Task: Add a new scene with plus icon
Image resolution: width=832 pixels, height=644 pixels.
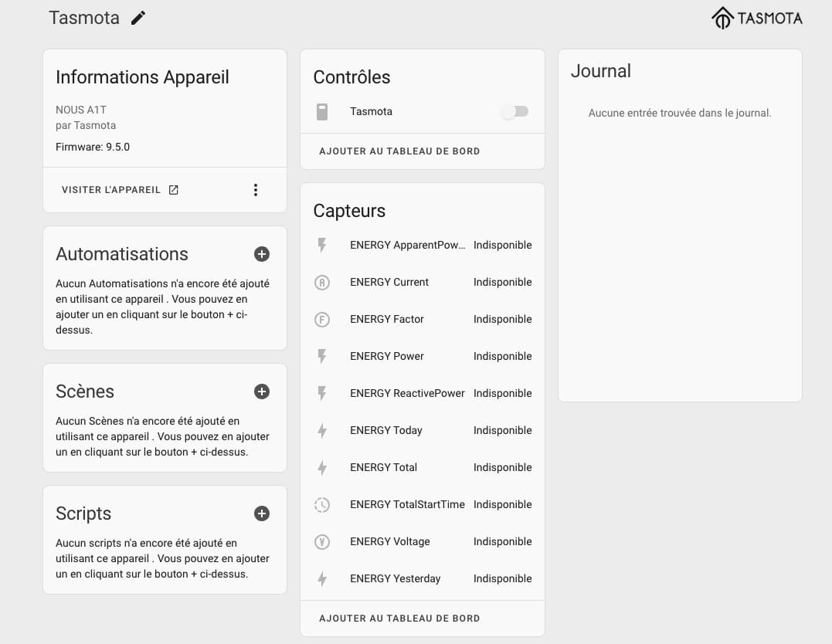Action: [x=262, y=391]
